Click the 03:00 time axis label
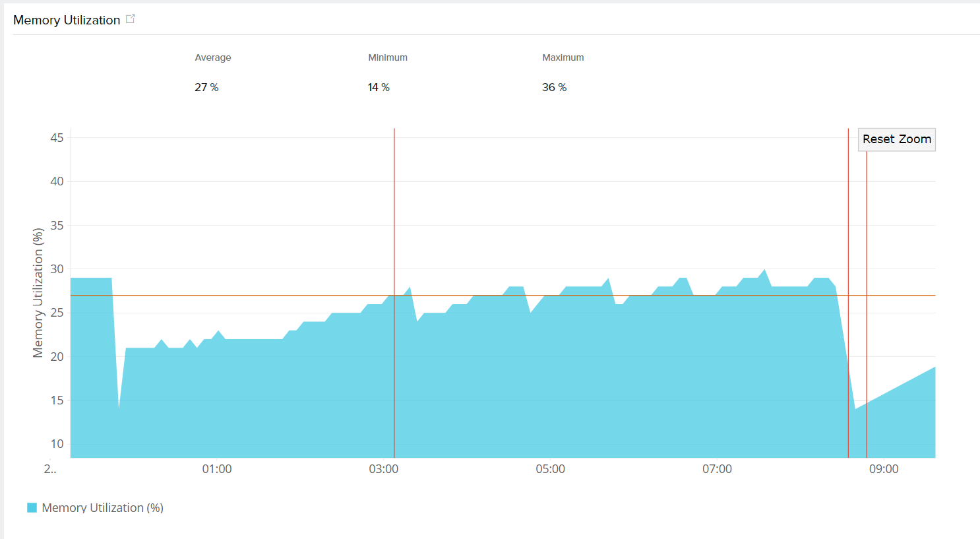This screenshot has height=539, width=980. [x=384, y=469]
